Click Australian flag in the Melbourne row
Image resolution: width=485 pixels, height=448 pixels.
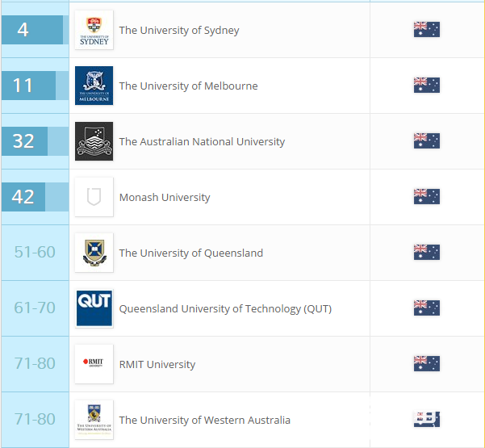click(427, 85)
